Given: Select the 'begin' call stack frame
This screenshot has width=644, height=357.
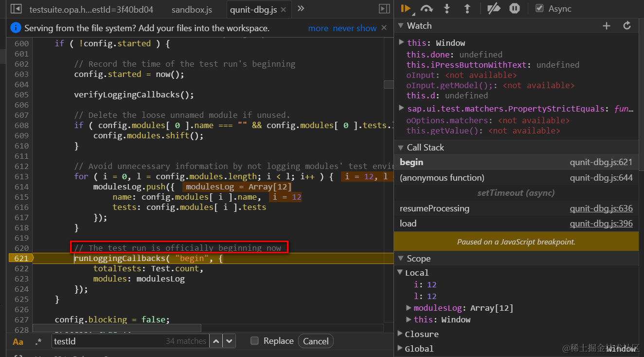Looking at the screenshot, I should [516, 162].
